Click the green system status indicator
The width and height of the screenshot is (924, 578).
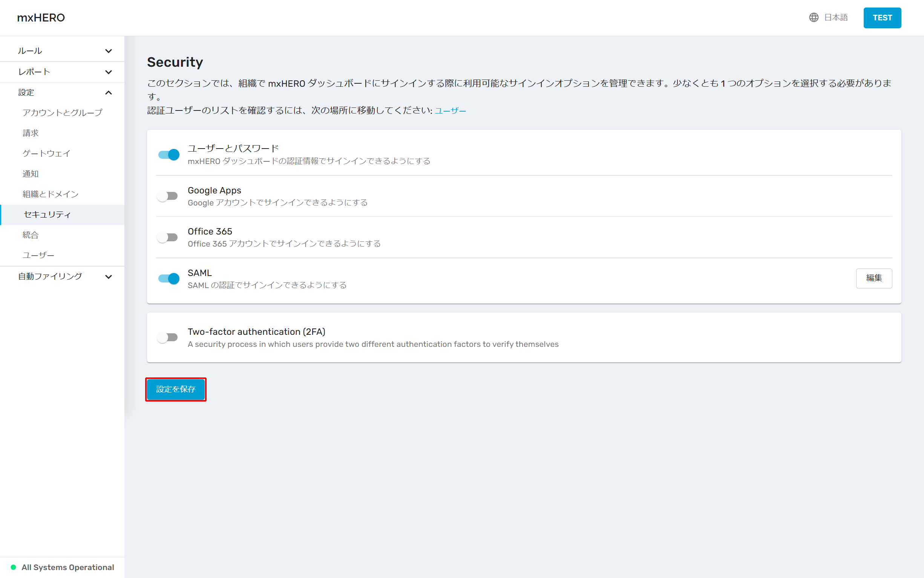[13, 567]
